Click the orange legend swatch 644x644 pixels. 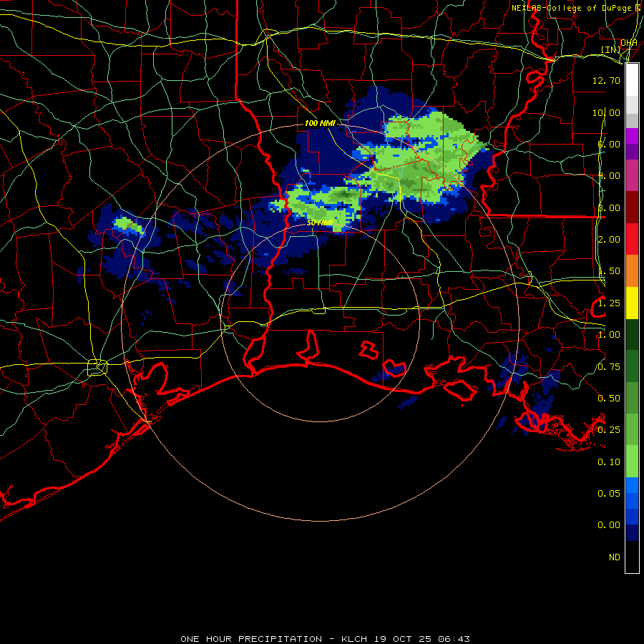coord(632,271)
